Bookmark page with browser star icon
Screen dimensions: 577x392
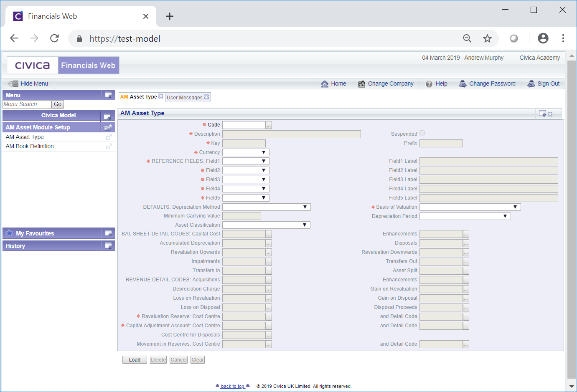[x=487, y=38]
